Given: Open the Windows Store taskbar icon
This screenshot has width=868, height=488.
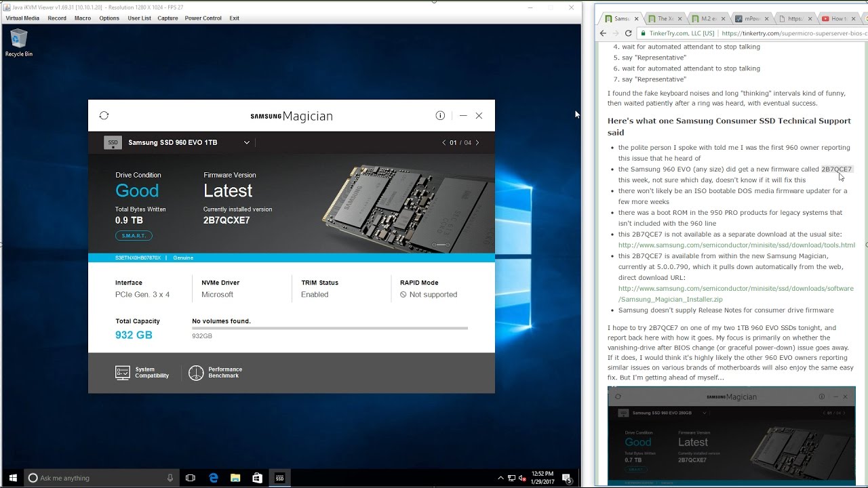Looking at the screenshot, I should [x=257, y=478].
